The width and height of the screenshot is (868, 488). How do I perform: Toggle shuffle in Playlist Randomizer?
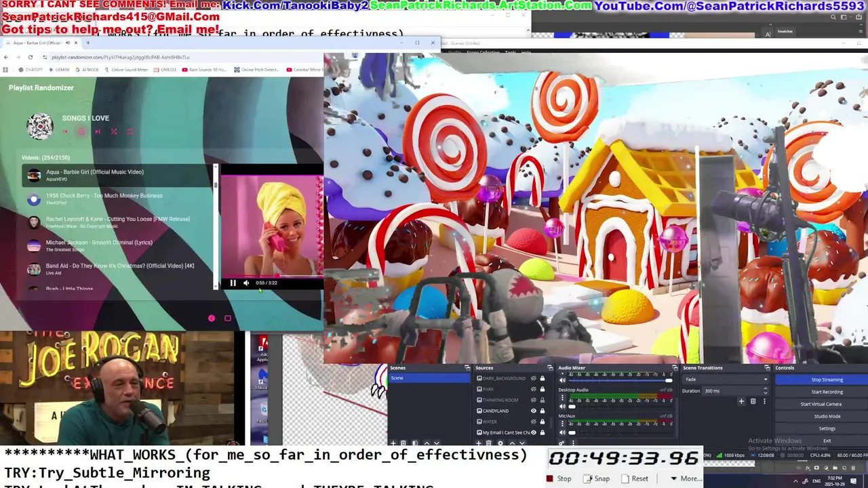tap(114, 131)
